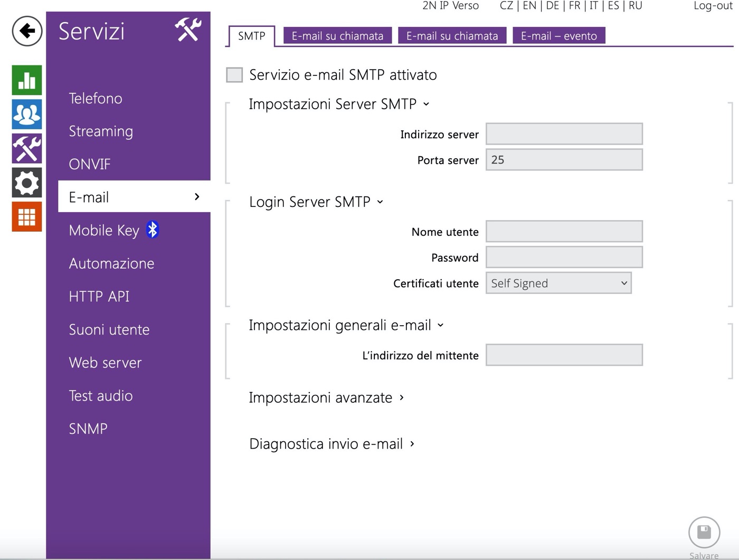Switch language to ES

(613, 6)
